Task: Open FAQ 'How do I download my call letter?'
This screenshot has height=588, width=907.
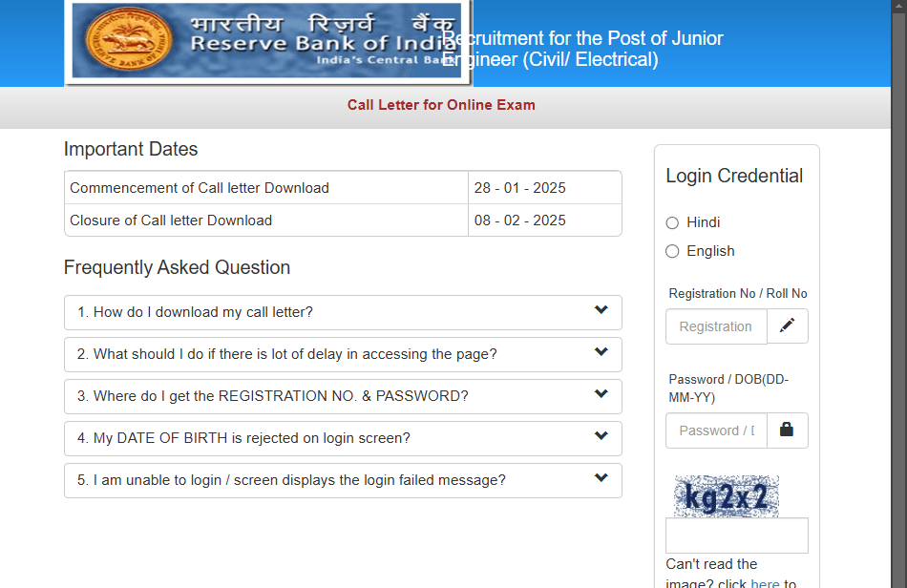Action: tap(196, 312)
